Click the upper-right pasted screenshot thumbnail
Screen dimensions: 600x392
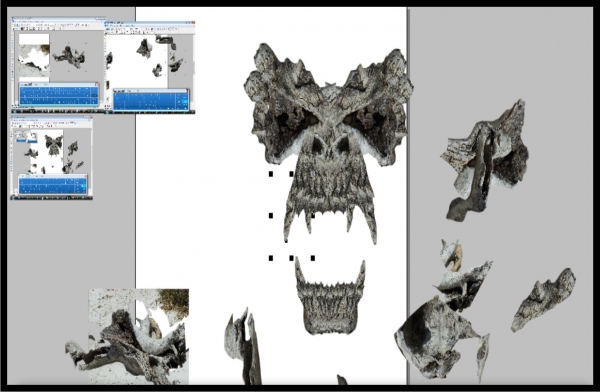tap(150, 67)
